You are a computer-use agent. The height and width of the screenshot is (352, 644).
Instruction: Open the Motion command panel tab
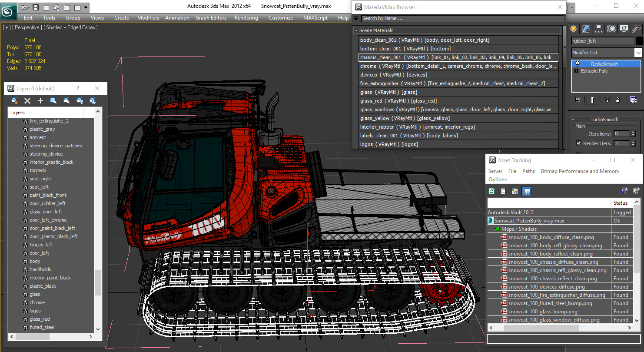pyautogui.click(x=611, y=29)
